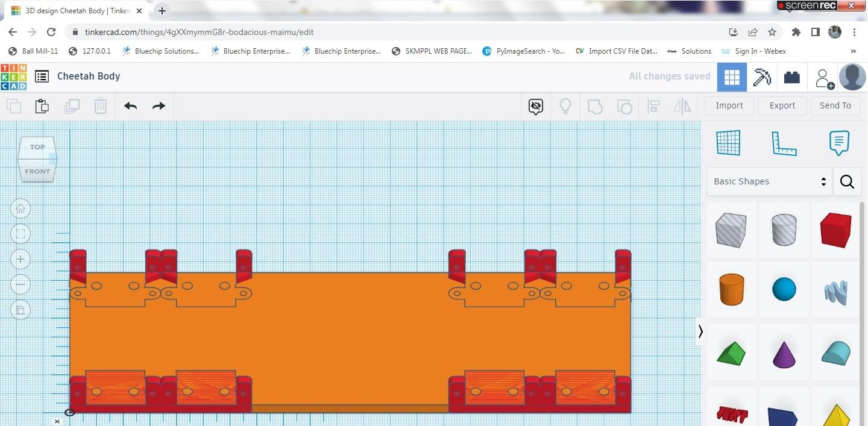Pick the red Text shape
868x426 pixels.
click(x=732, y=414)
